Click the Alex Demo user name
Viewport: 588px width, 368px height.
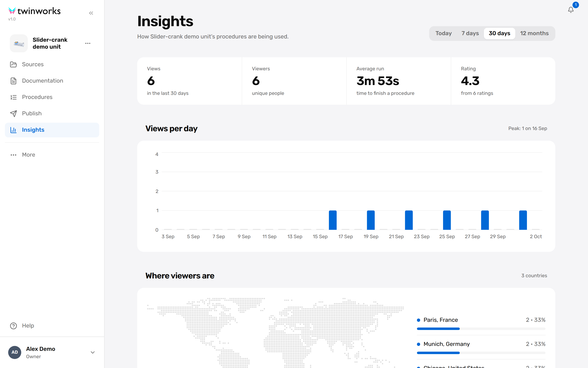41,349
